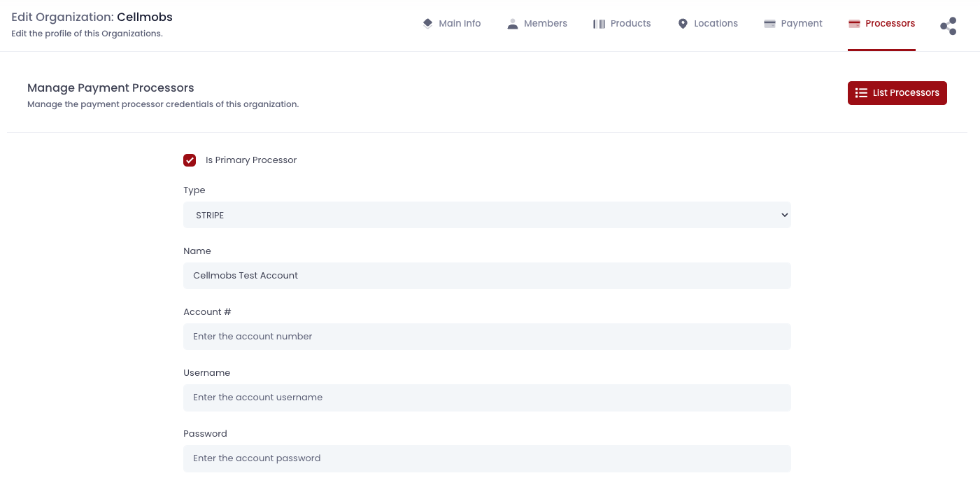Go to the Products tab
Screen dimensions: 980x485
point(622,23)
